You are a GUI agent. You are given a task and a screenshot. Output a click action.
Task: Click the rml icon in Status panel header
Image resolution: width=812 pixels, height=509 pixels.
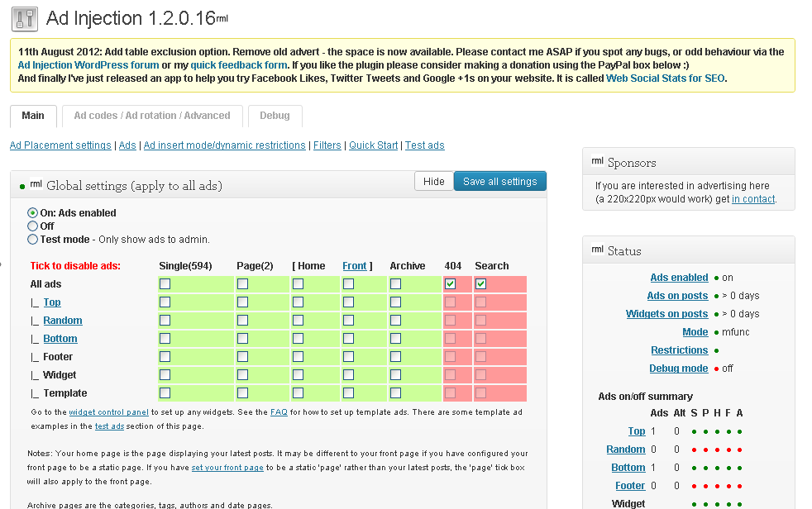click(597, 250)
